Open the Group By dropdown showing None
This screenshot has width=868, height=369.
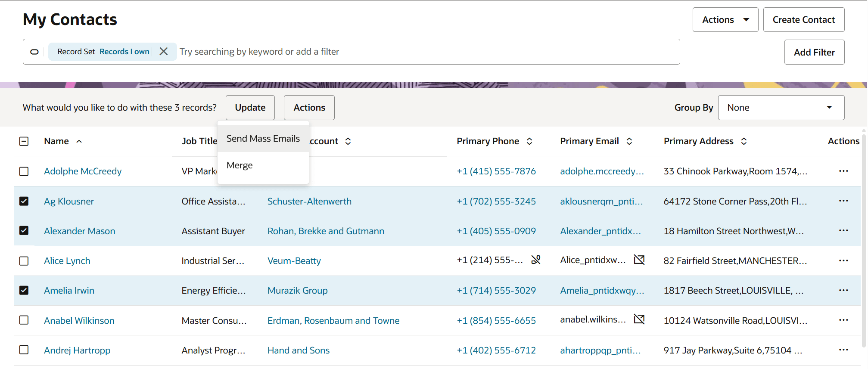click(781, 108)
